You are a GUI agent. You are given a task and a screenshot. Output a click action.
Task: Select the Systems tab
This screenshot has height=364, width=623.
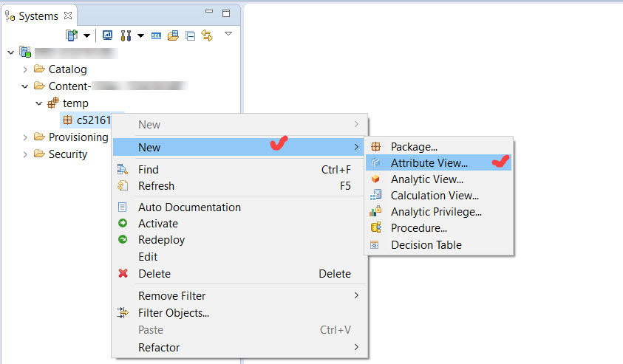tap(38, 16)
